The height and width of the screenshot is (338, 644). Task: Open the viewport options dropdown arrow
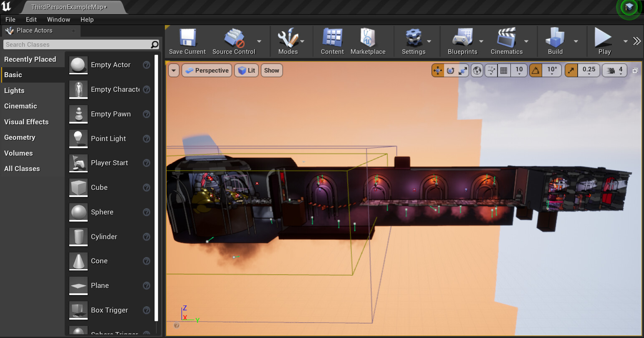coord(174,70)
